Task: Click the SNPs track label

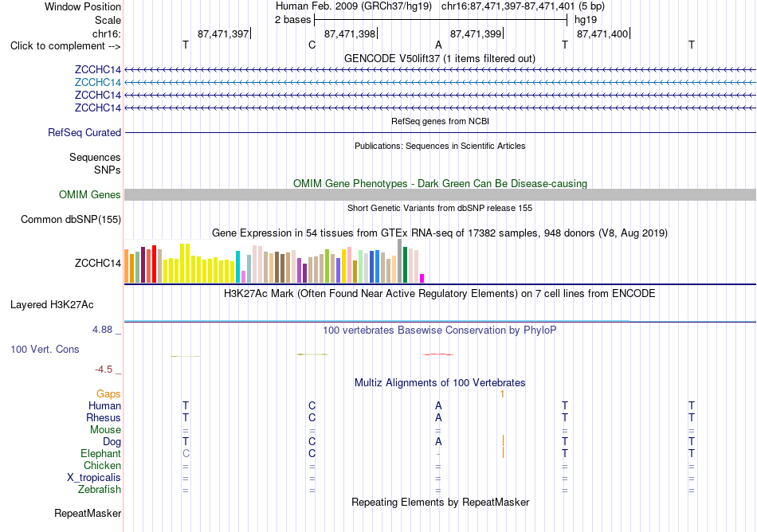Action: tap(108, 170)
